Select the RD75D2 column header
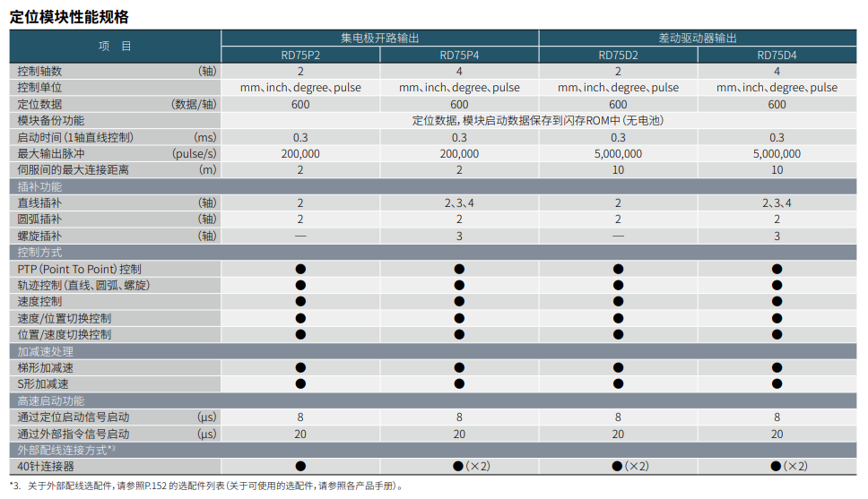Image resolution: width=868 pixels, height=499 pixels. (x=618, y=56)
